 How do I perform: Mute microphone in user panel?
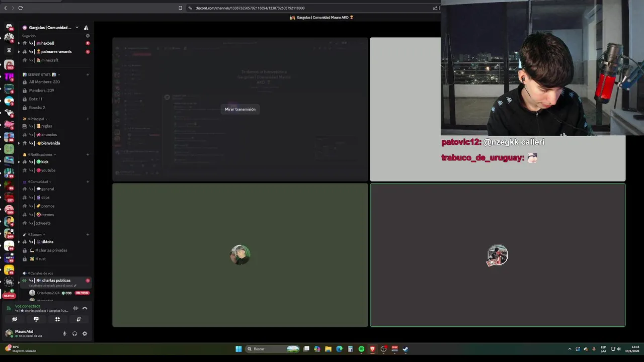64,333
